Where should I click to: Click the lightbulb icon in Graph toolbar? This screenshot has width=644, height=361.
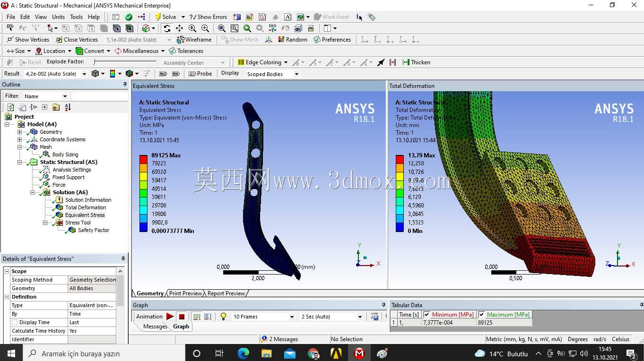pos(223,317)
